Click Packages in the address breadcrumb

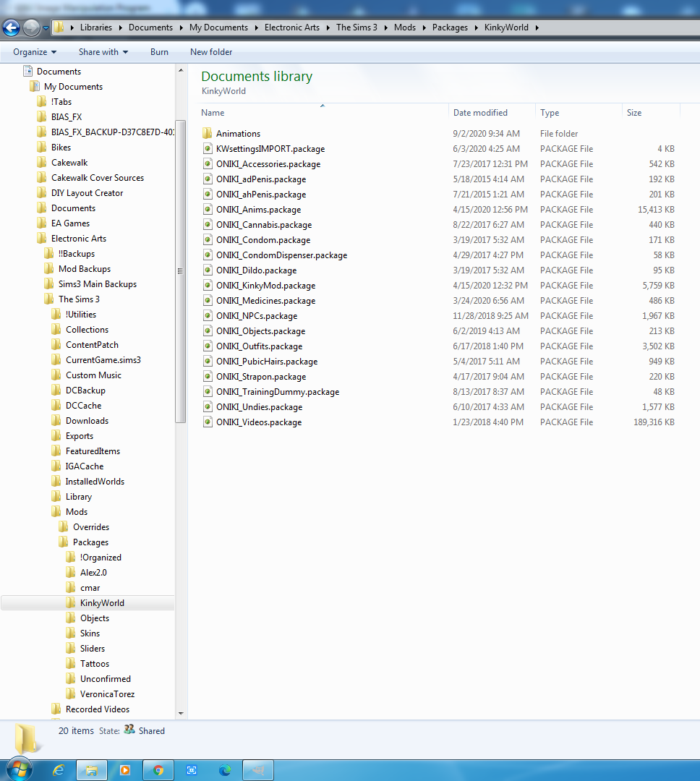450,27
